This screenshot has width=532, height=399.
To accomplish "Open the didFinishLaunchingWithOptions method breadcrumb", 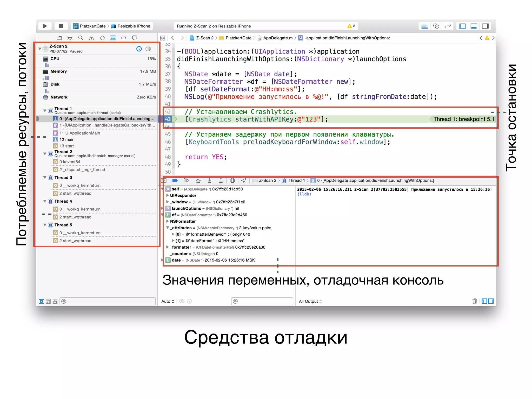I will pos(344,38).
